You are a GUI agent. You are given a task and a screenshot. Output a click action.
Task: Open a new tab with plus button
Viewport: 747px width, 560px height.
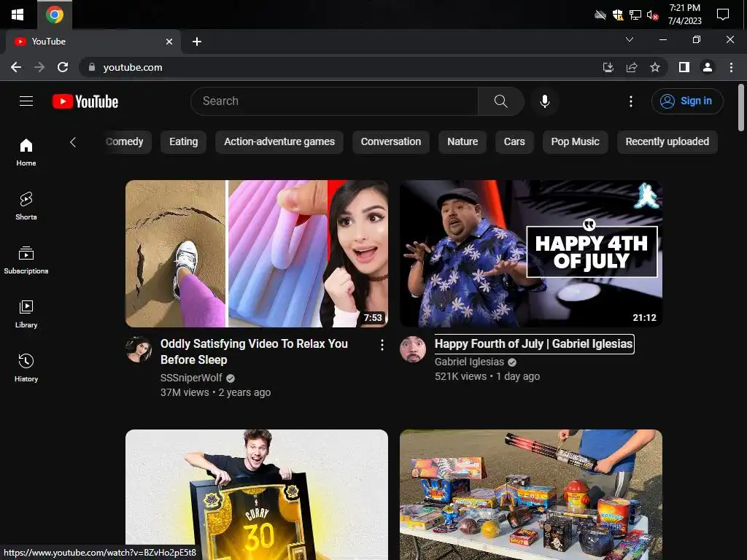pos(197,42)
